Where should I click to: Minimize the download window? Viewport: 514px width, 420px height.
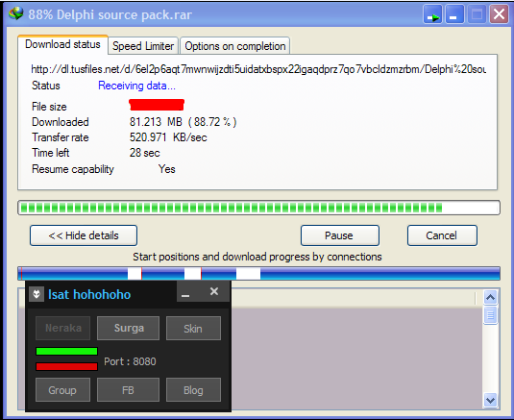tap(454, 14)
